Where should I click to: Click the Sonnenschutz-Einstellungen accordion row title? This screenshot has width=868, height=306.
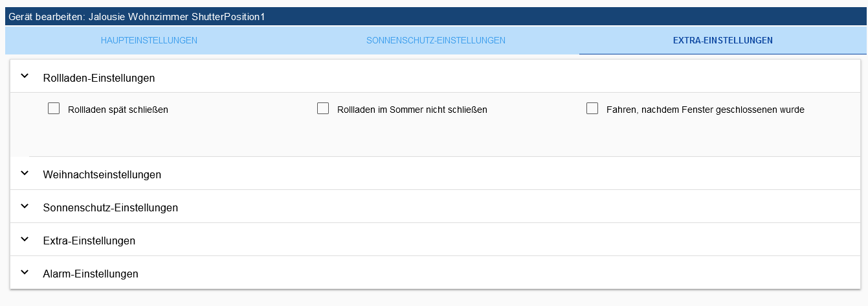[x=111, y=208]
